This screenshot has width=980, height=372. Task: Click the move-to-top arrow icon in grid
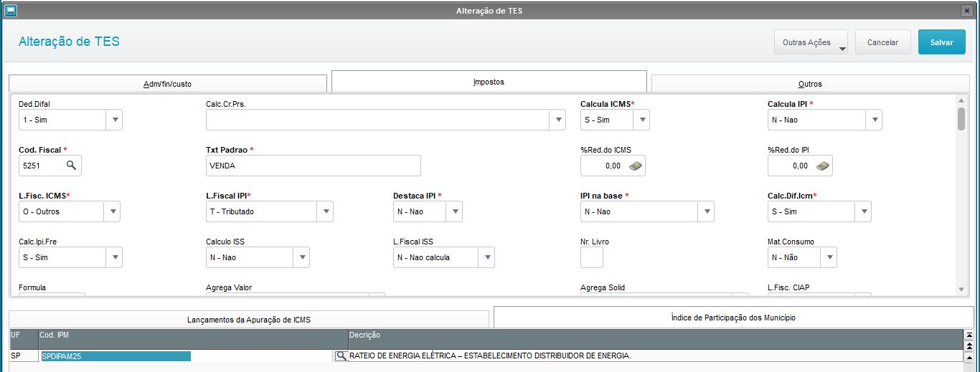(x=969, y=335)
